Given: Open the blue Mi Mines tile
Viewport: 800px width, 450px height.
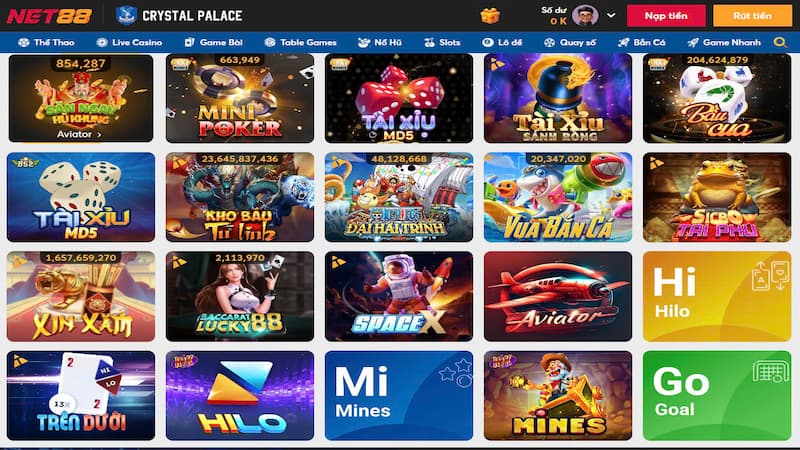Looking at the screenshot, I should 399,395.
